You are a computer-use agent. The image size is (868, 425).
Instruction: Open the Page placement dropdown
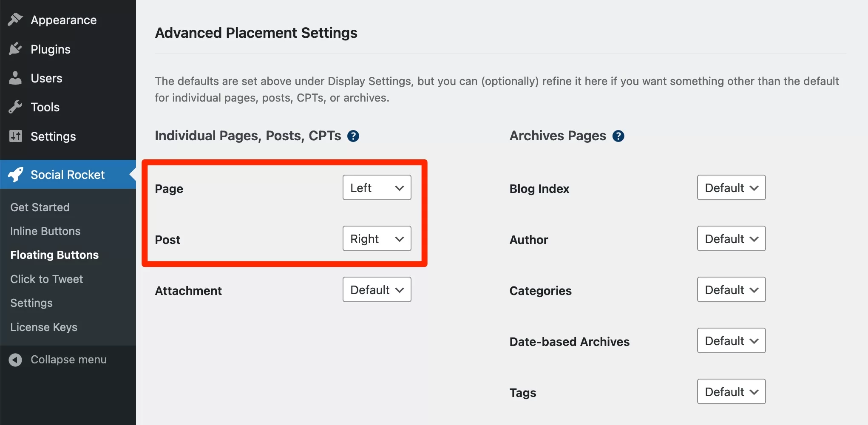(x=377, y=187)
